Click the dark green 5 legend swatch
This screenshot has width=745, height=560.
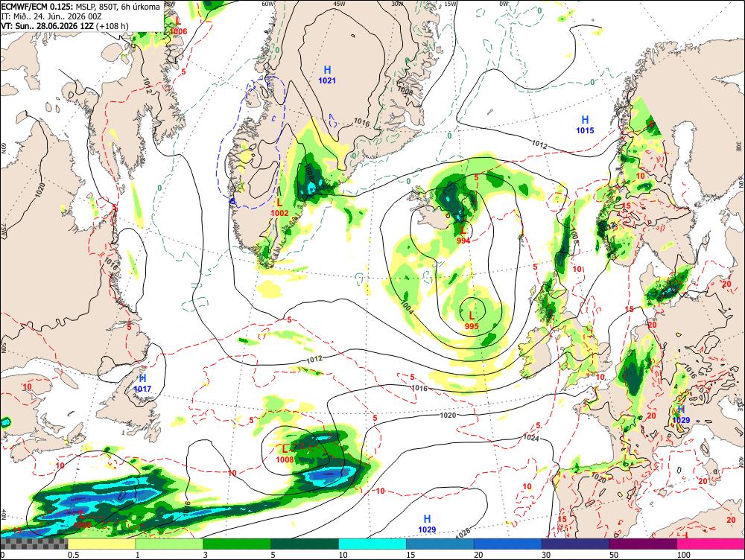point(305,544)
